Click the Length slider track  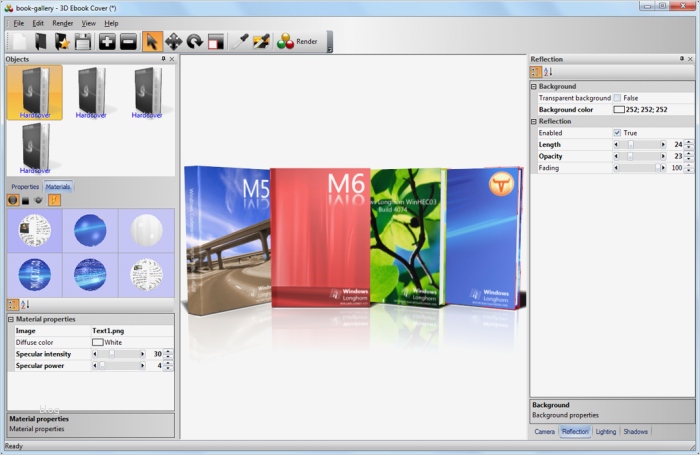pos(640,144)
